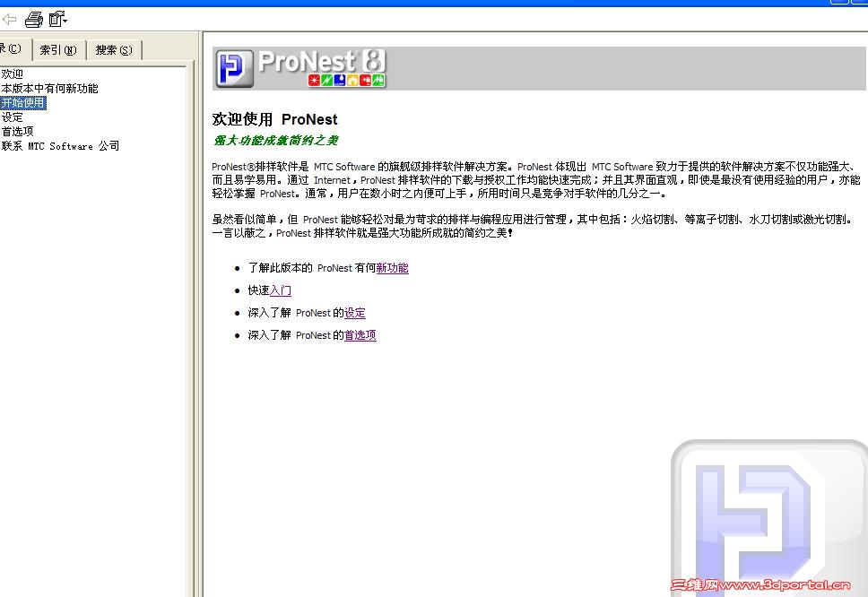The image size is (868, 597).
Task: Switch to the contents tab ending in (C)
Action: click(x=13, y=48)
